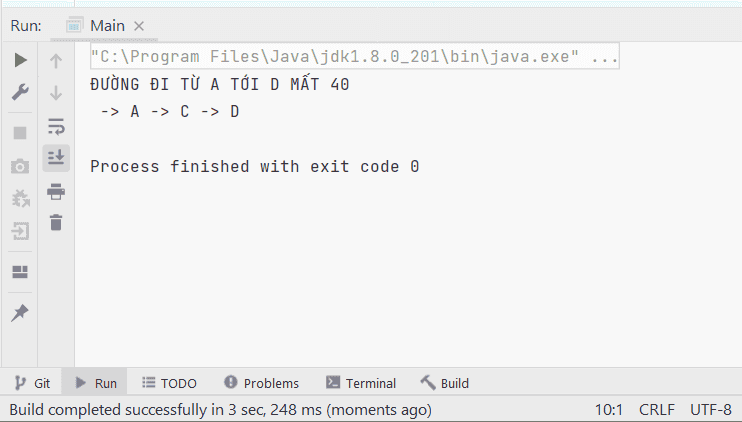This screenshot has width=742, height=422.
Task: Click the Restore Layout icon
Action: [20, 272]
